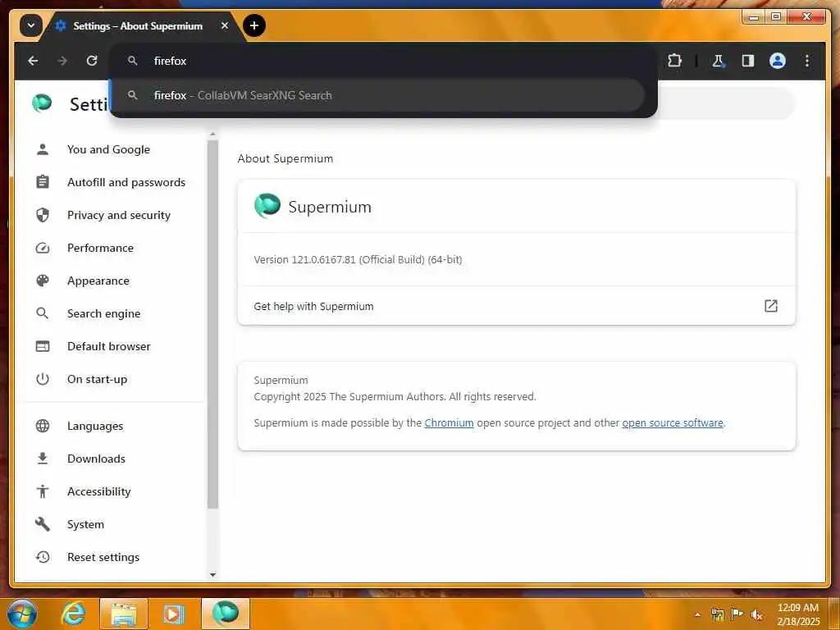The image size is (840, 630).
Task: Open the Chrome Labs flask icon
Action: point(718,61)
